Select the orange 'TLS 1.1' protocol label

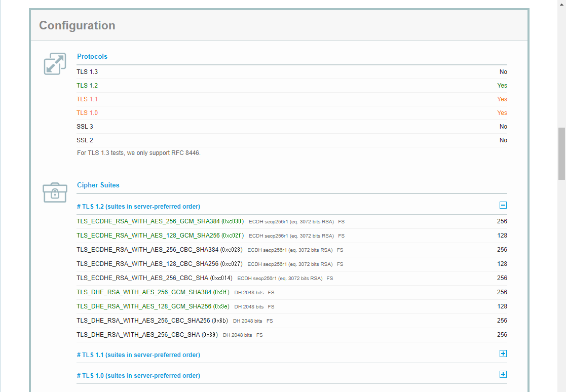tap(87, 99)
